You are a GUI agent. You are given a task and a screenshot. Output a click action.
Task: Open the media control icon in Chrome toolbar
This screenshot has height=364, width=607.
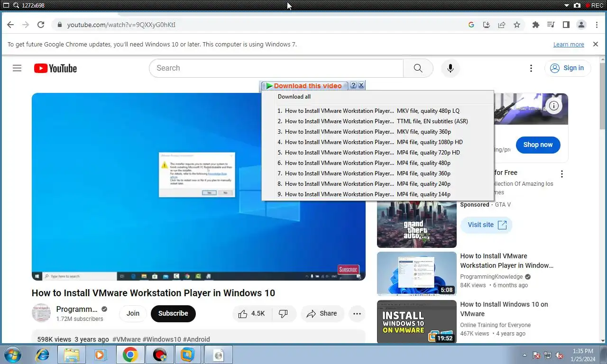click(x=551, y=25)
